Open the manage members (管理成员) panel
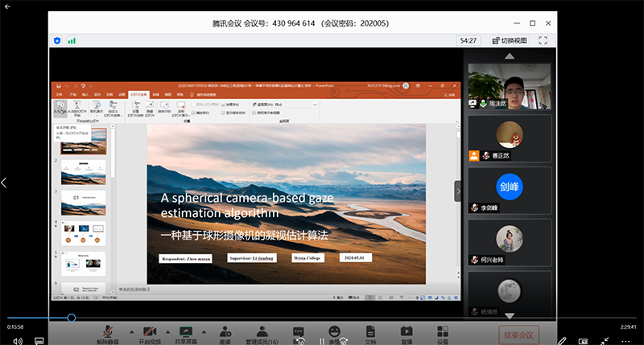644x345 pixels. tap(261, 333)
